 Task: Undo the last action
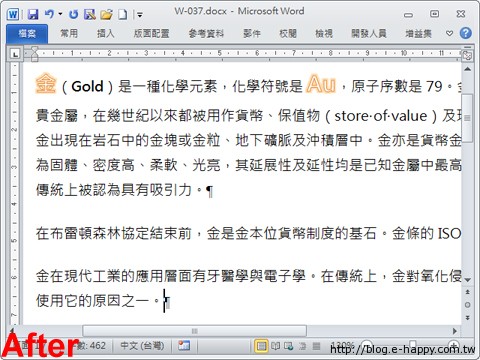coord(49,14)
